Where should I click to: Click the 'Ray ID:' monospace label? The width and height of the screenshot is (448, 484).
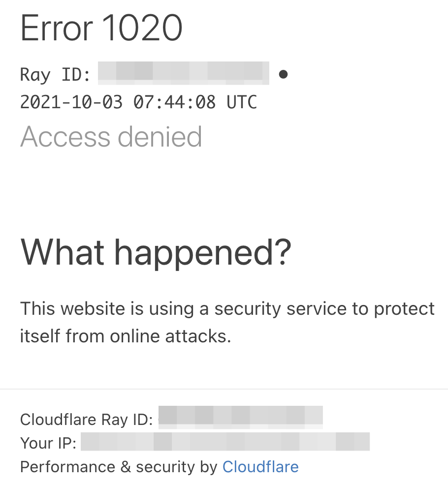click(55, 74)
